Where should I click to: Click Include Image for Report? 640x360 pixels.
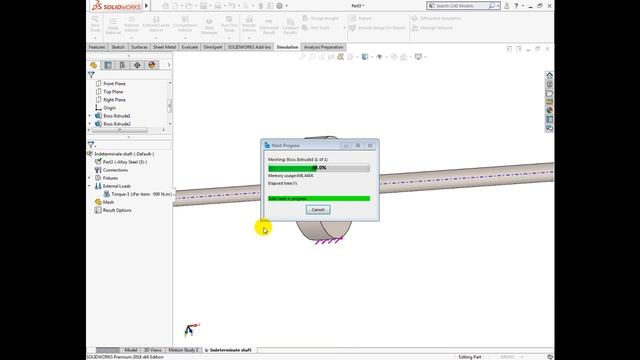tap(378, 28)
